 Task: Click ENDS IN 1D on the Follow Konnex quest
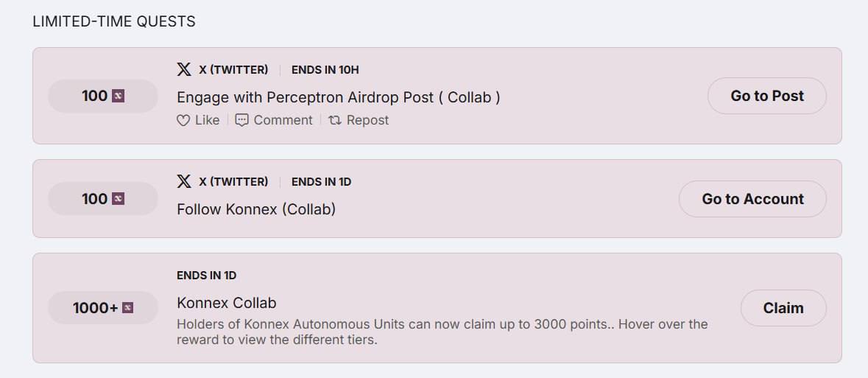click(x=321, y=181)
